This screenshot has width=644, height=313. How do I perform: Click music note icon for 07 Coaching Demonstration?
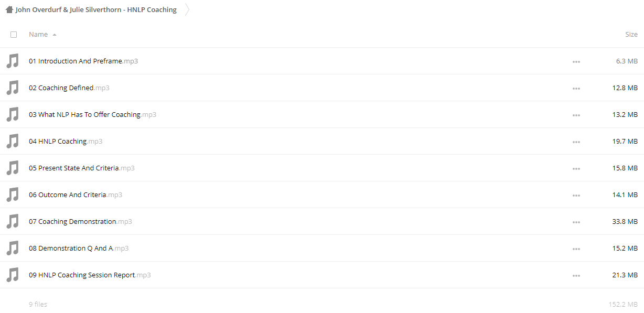13,221
